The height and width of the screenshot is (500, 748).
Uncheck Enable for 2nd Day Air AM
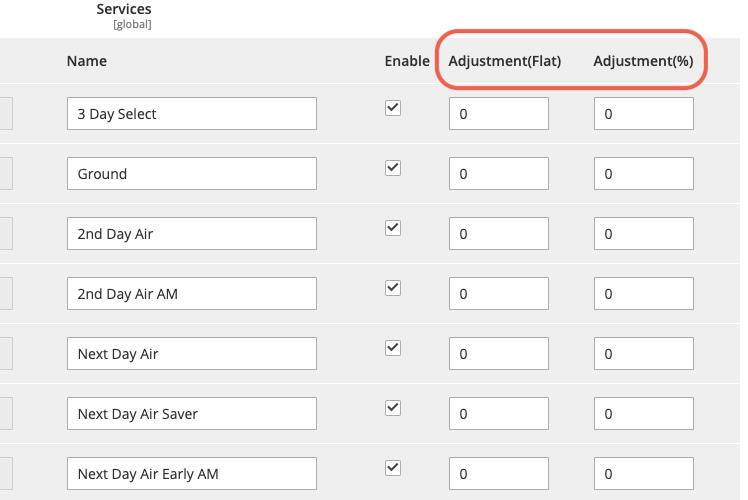393,288
